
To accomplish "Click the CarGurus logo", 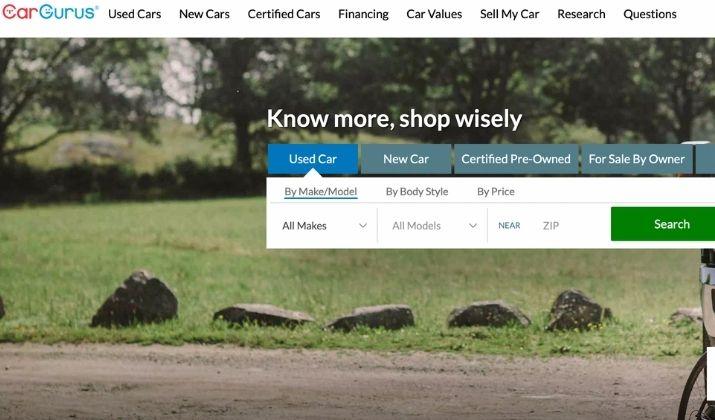I will click(50, 12).
